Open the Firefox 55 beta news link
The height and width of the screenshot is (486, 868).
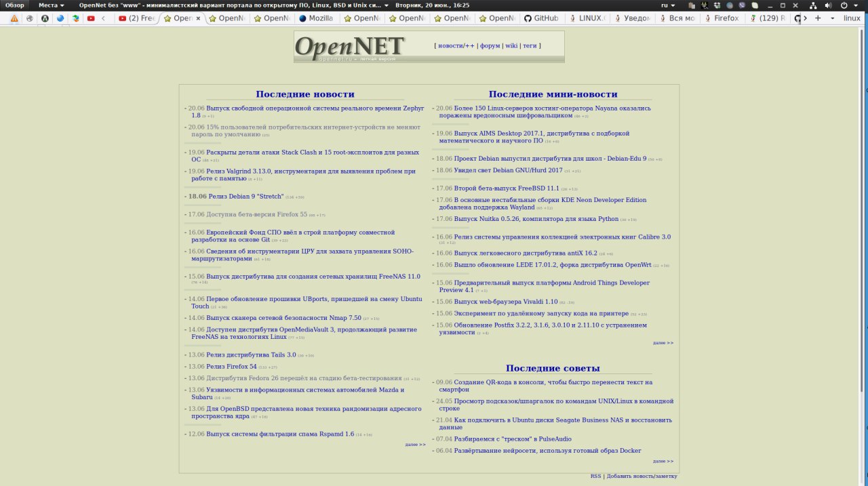point(256,214)
